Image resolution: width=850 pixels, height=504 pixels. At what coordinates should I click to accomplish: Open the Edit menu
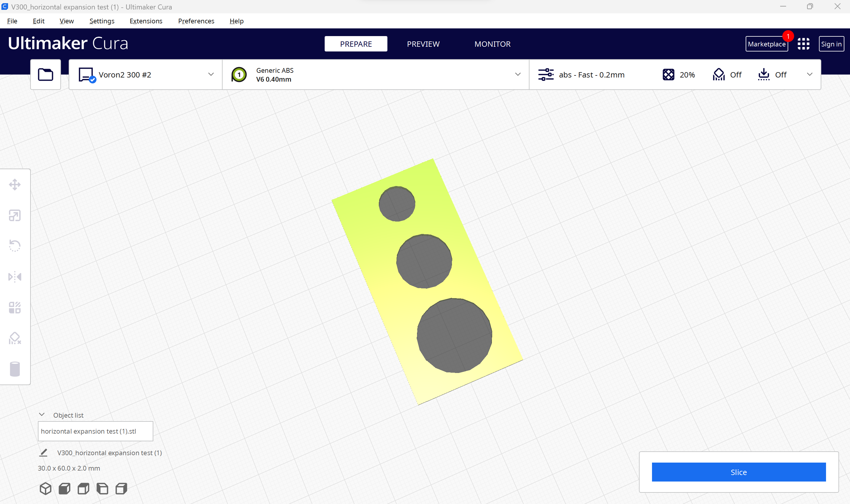click(38, 21)
